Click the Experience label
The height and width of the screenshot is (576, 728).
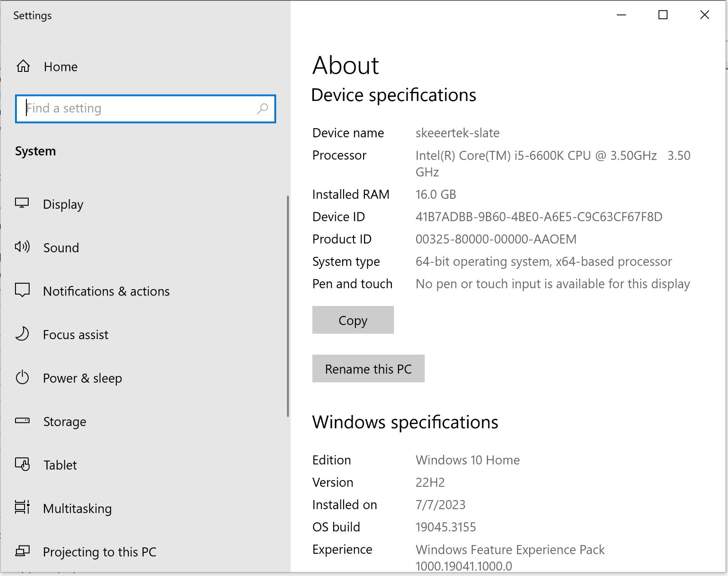[x=342, y=550]
